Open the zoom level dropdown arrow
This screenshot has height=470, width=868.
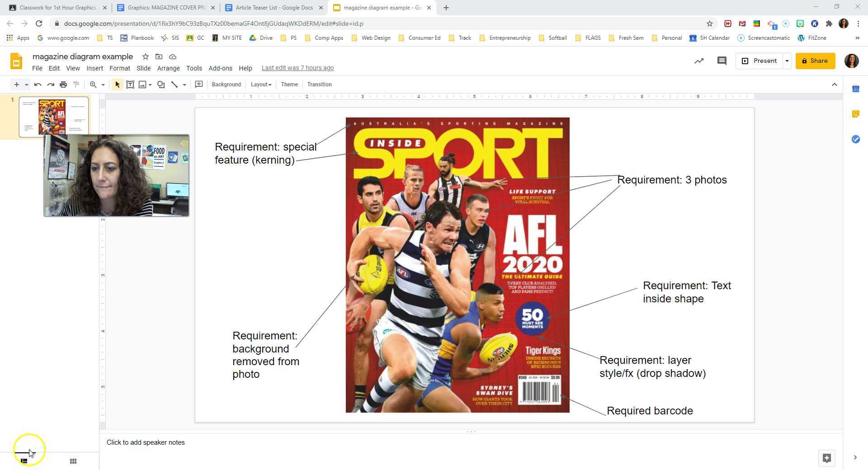coord(103,85)
